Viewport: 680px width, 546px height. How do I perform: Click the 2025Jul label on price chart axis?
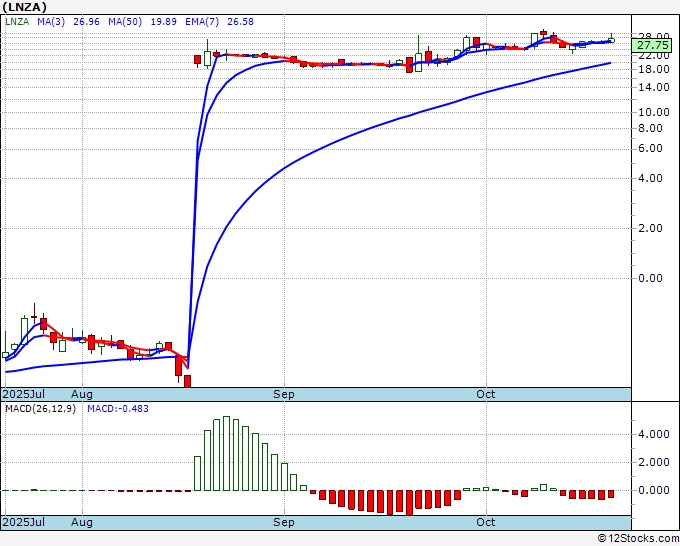pos(24,394)
